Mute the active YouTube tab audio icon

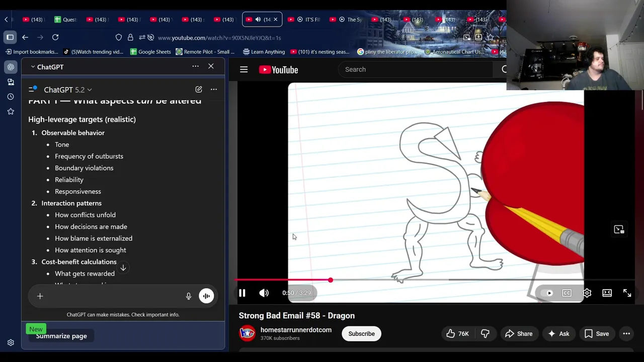coord(258,20)
